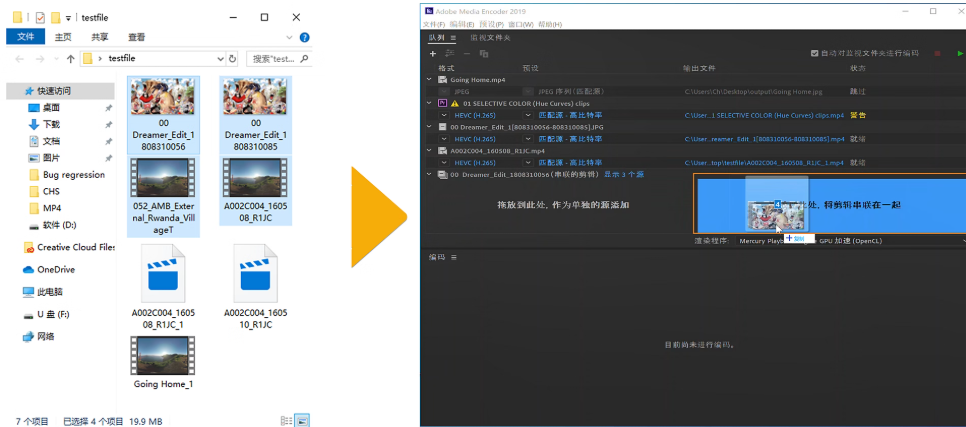
Task: Open the Bug regression folder in sidebar
Action: tap(73, 174)
